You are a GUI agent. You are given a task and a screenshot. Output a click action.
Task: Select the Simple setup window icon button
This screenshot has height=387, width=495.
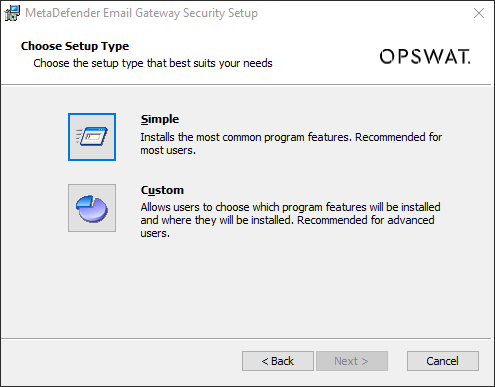pos(92,137)
